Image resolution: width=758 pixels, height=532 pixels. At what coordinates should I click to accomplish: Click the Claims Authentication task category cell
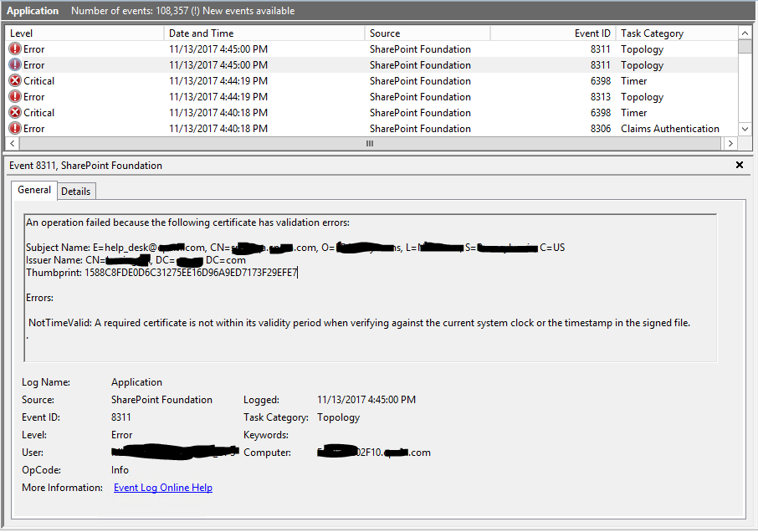coord(670,129)
